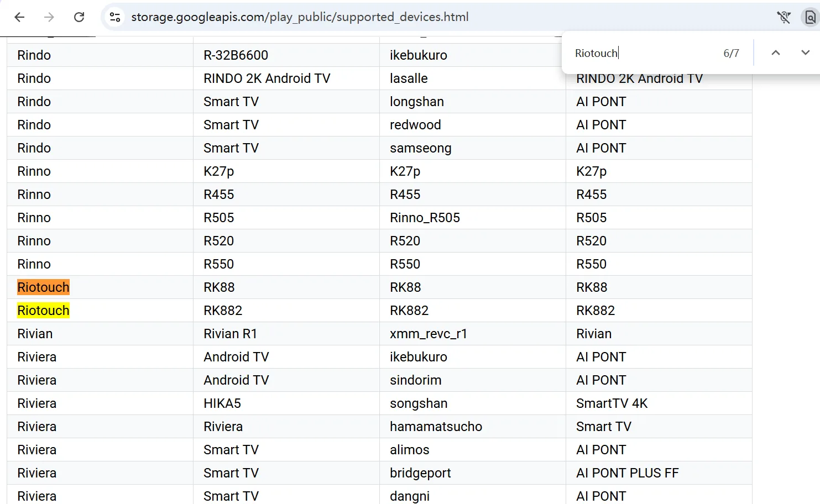Click Rivian in the first column

pyautogui.click(x=100, y=334)
